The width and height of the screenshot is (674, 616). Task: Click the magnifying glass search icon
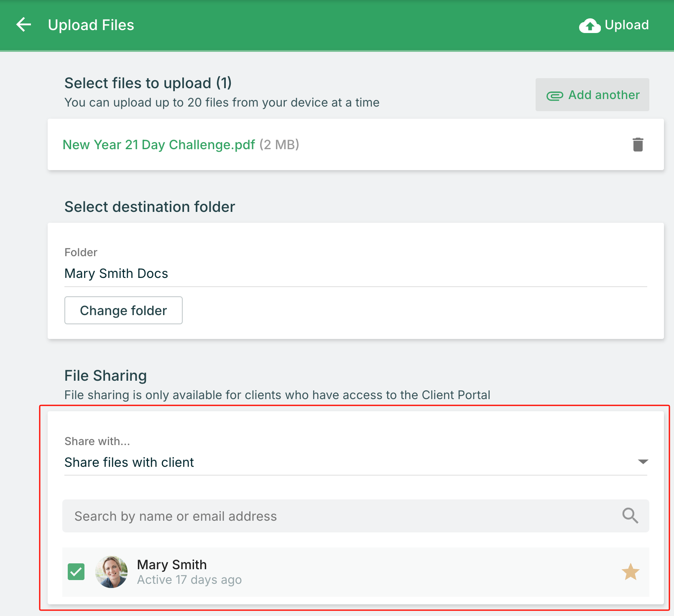click(630, 516)
